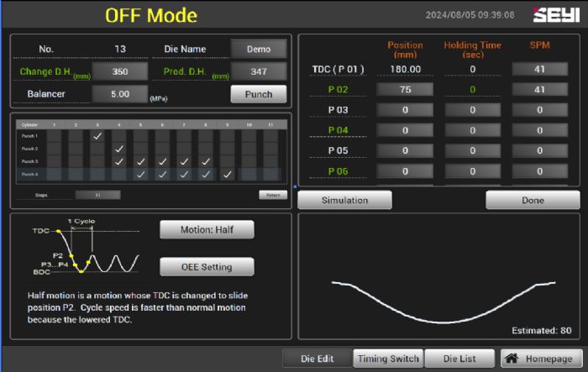
Task: Click the Cylinder header cell
Action: tap(29, 124)
